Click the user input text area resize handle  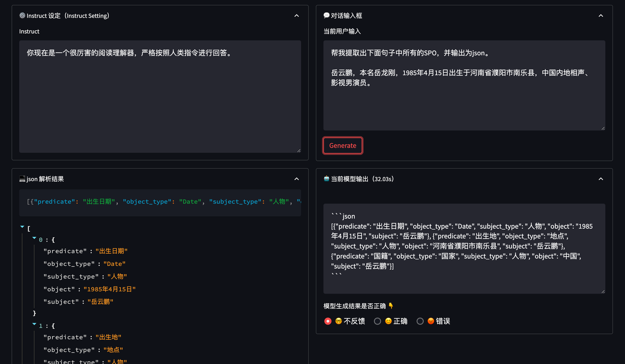tap(602, 127)
